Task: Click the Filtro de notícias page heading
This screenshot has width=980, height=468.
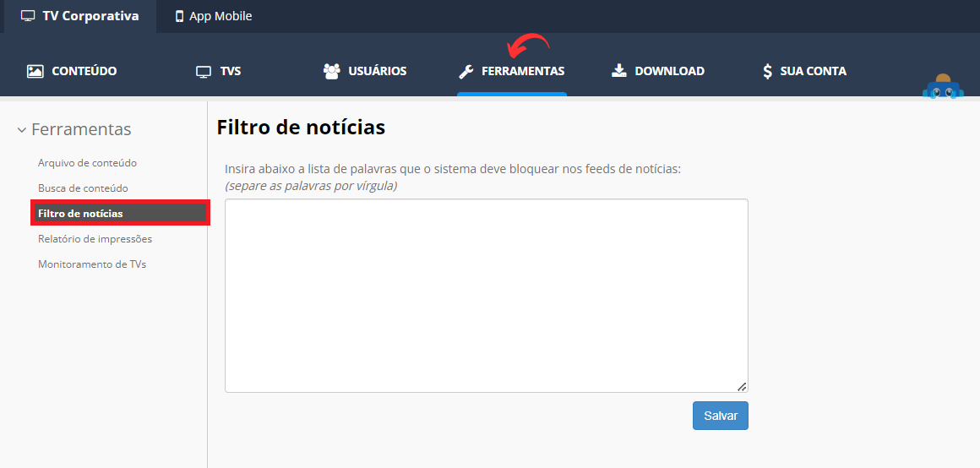Action: (301, 128)
